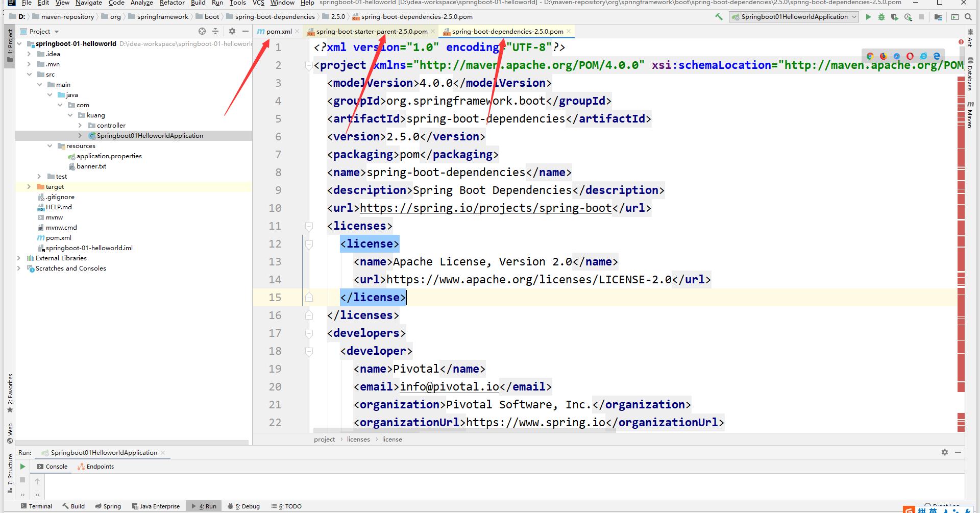Hide the Run tool window with its minus icon
The width and height of the screenshot is (980, 513).
point(958,452)
